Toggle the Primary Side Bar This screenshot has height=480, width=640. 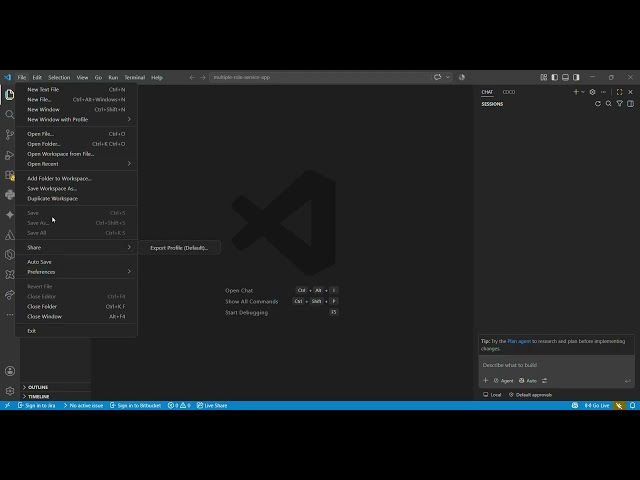(554, 77)
